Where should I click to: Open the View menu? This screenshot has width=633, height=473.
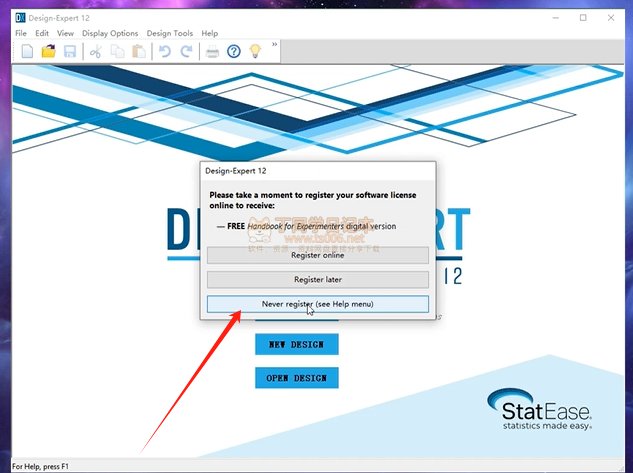tap(65, 33)
